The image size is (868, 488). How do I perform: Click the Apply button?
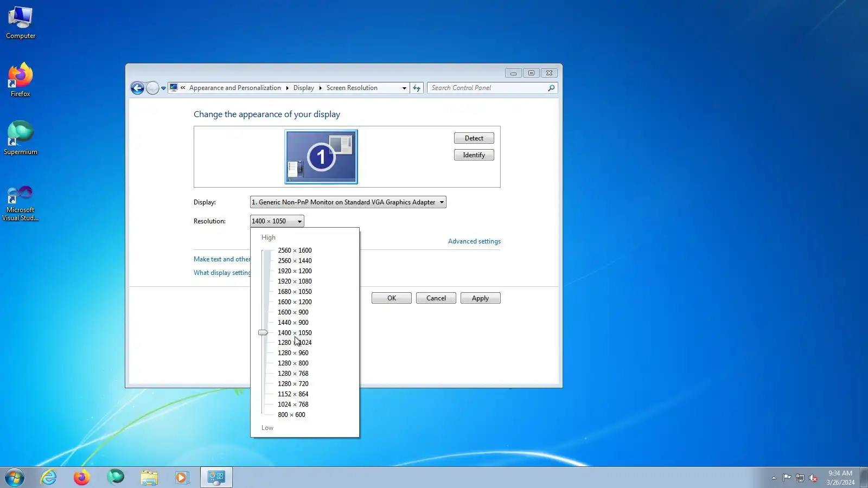(481, 298)
